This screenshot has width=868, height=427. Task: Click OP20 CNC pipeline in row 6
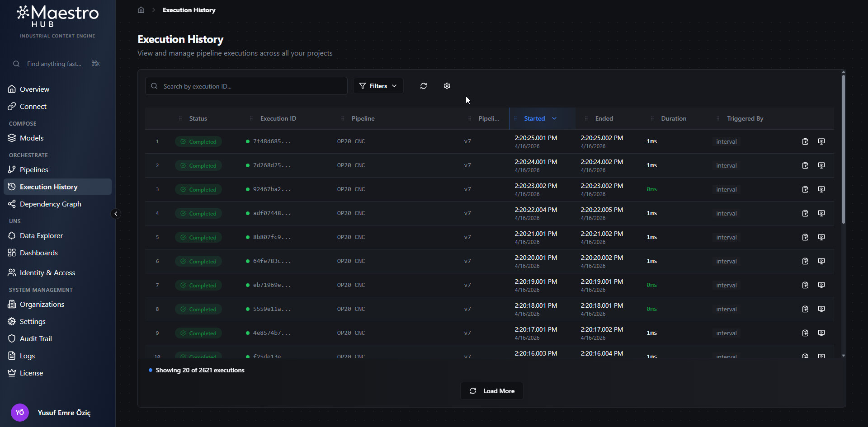[351, 261]
